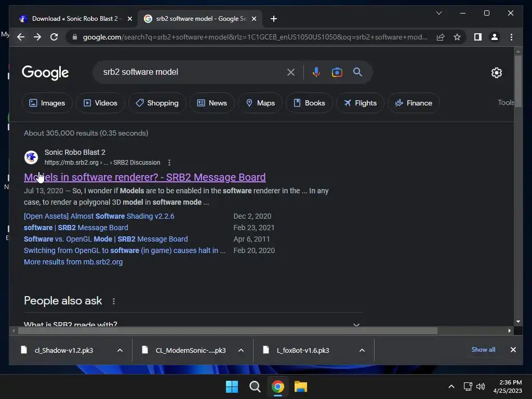This screenshot has height=399, width=532.
Task: Submit the search with the magnifier icon
Action: point(357,72)
